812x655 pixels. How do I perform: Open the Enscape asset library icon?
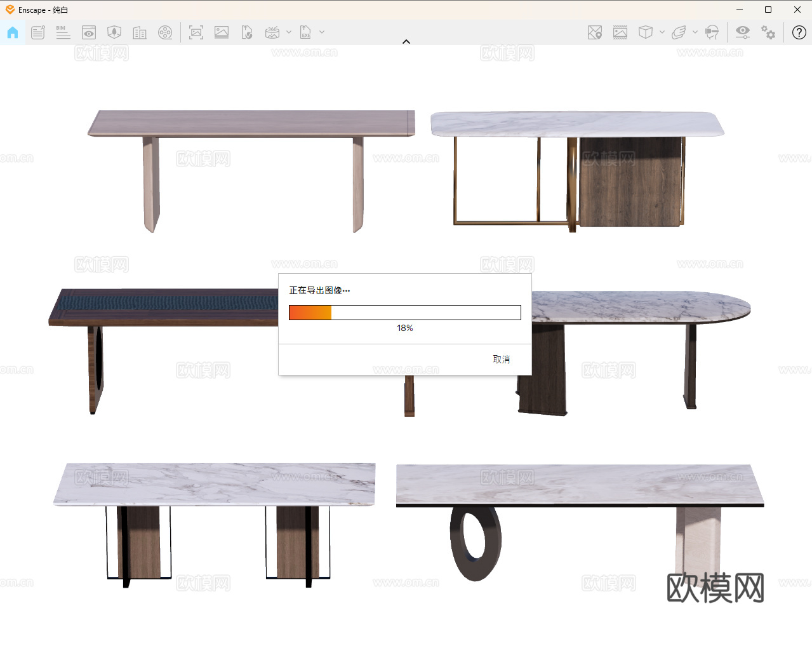tap(114, 32)
